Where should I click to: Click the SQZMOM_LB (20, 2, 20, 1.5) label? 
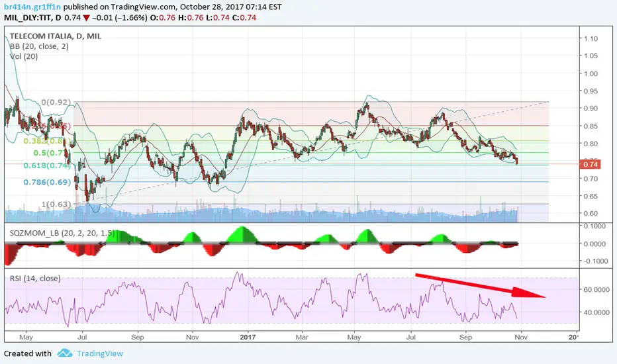click(62, 233)
